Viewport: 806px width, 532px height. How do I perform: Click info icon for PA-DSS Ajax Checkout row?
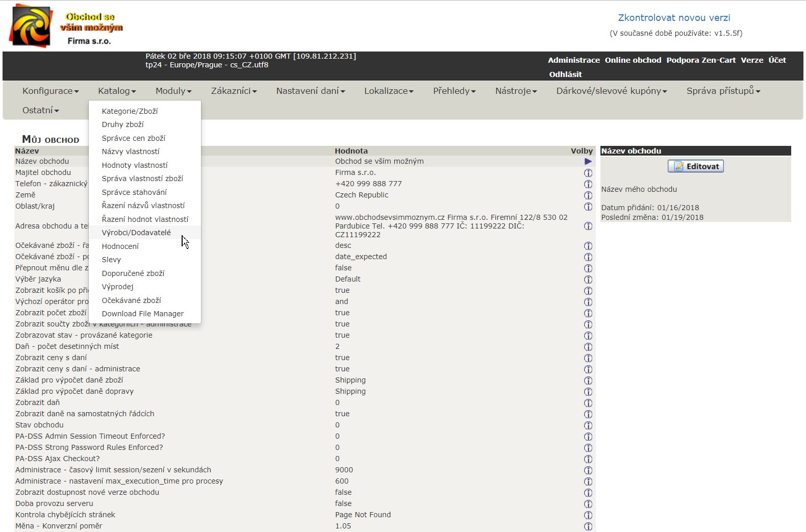[x=588, y=459]
